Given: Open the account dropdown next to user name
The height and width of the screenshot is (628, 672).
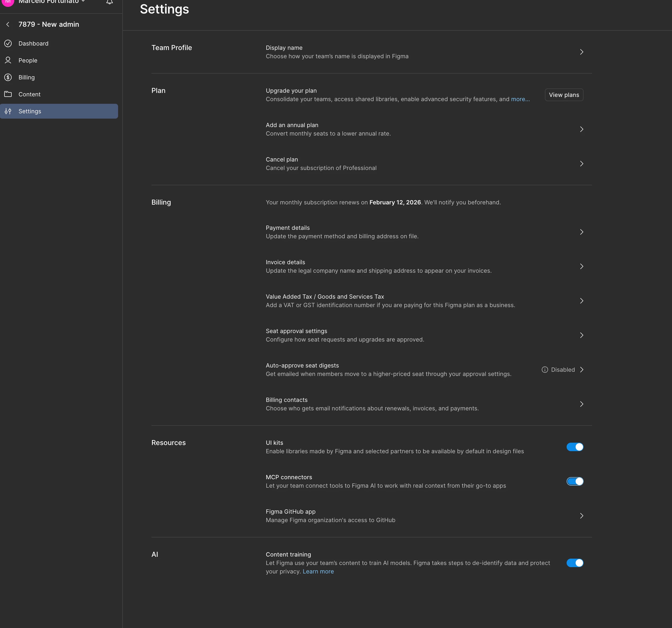Looking at the screenshot, I should 83,2.
